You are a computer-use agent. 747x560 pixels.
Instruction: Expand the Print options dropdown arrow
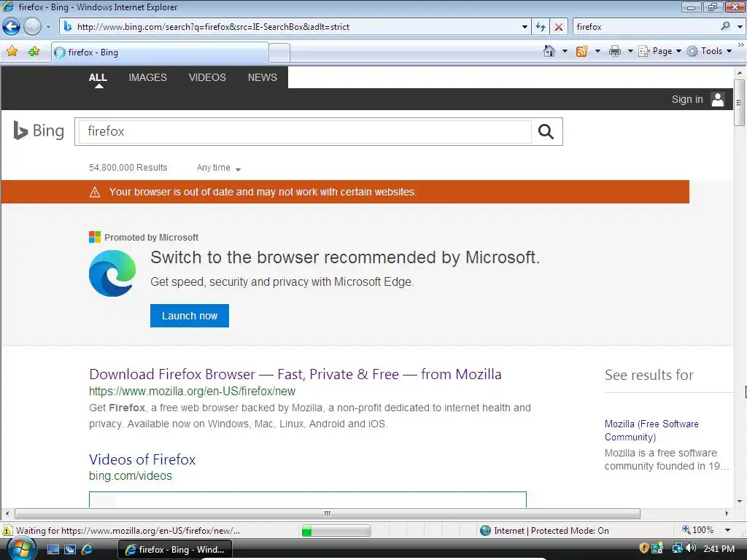[x=630, y=51]
